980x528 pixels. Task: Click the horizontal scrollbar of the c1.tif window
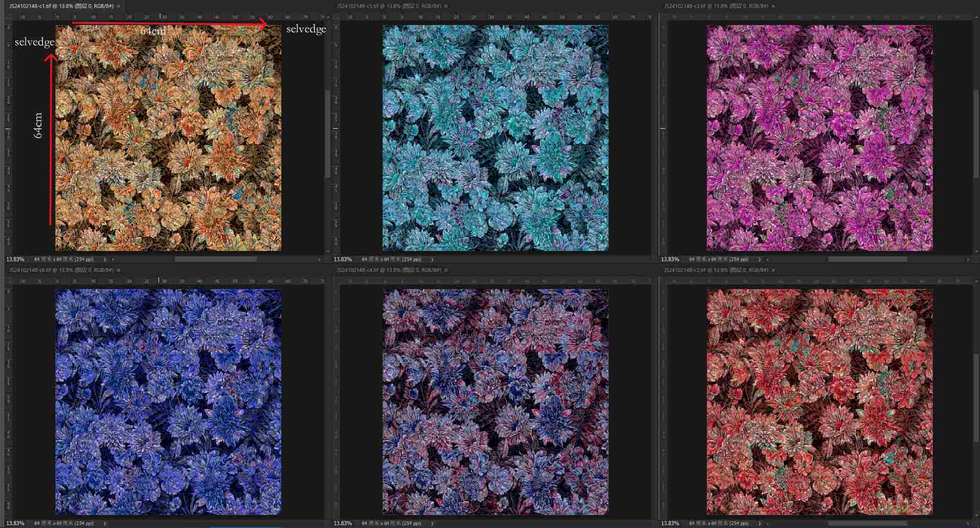point(216,259)
